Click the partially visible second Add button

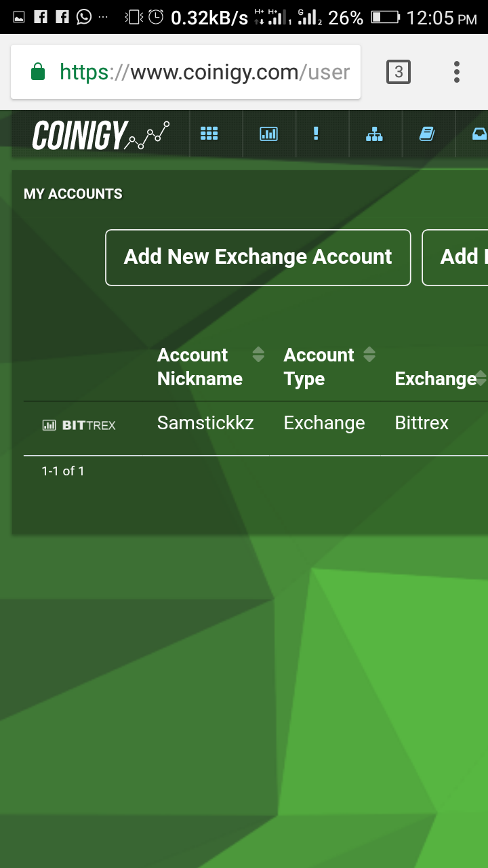point(455,258)
